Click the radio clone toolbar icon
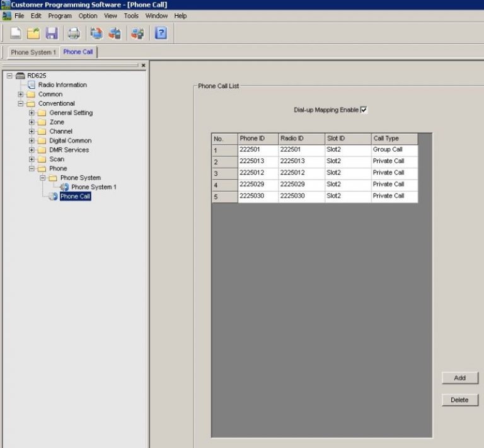The height and width of the screenshot is (448, 484). point(137,33)
